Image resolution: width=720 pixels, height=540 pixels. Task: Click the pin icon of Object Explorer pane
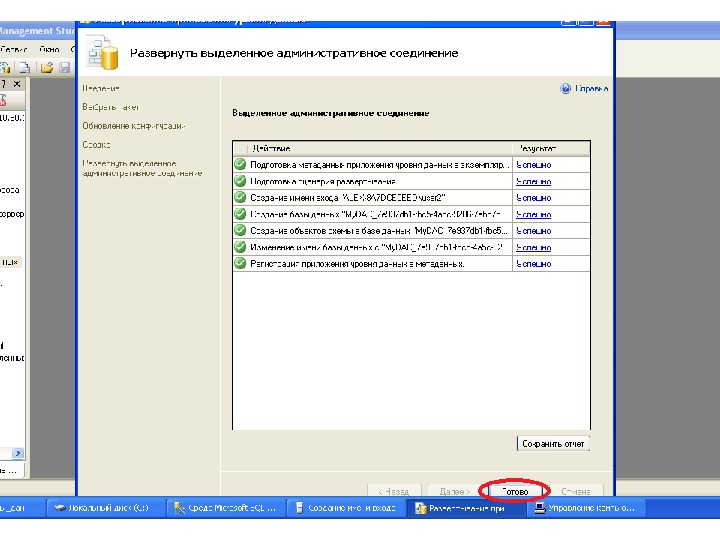click(3, 84)
